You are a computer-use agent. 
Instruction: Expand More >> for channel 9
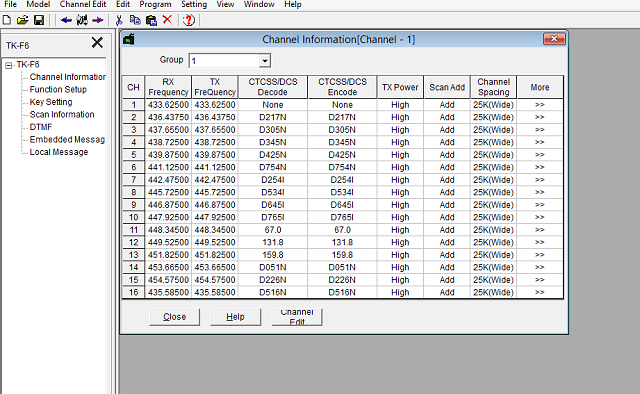[x=540, y=205]
